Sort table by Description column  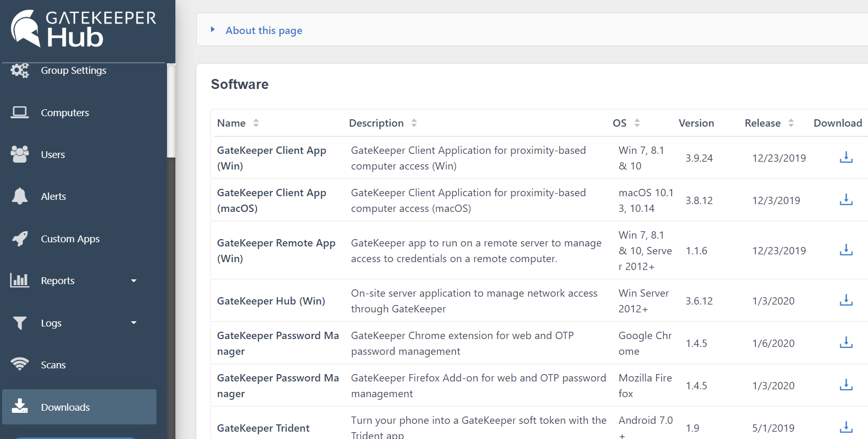pos(414,123)
